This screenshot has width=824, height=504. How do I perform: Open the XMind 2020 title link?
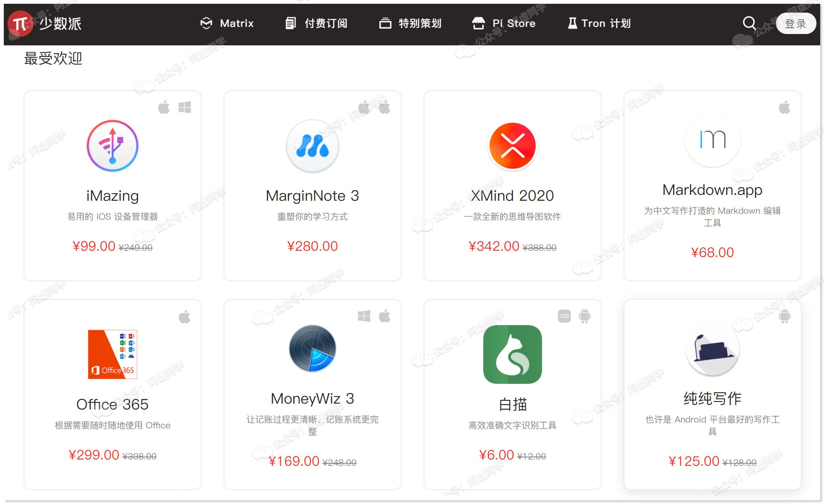point(513,196)
